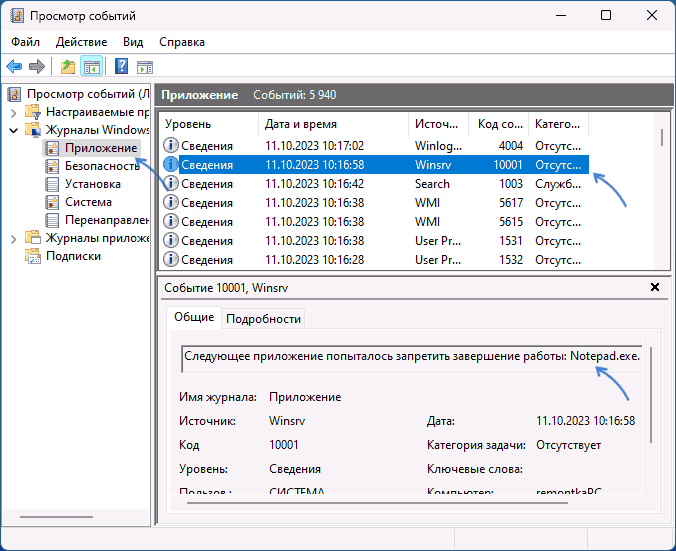Open the Система log in tree

click(87, 202)
